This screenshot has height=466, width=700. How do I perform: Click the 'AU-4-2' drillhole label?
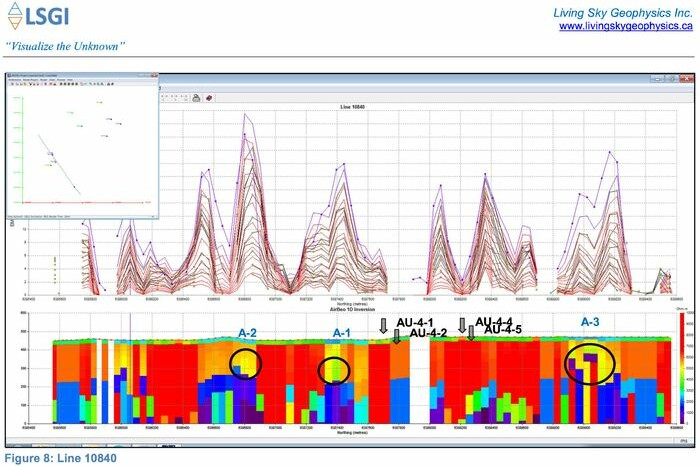[428, 333]
